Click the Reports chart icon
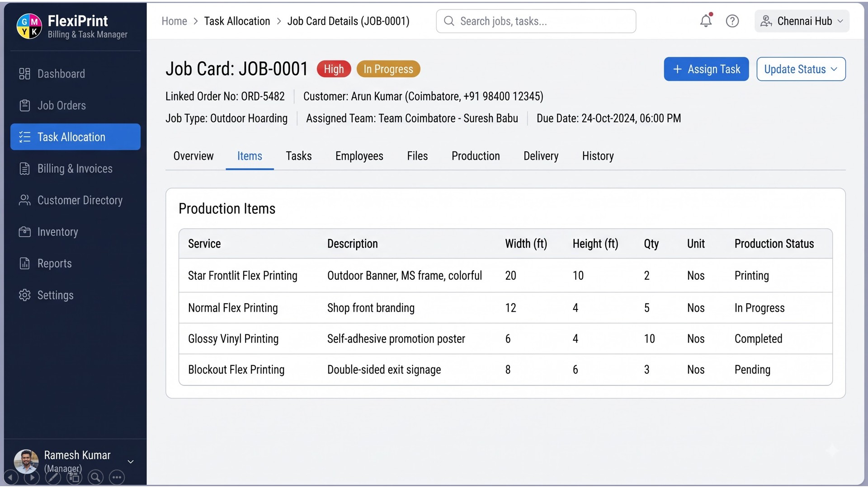 pos(24,263)
